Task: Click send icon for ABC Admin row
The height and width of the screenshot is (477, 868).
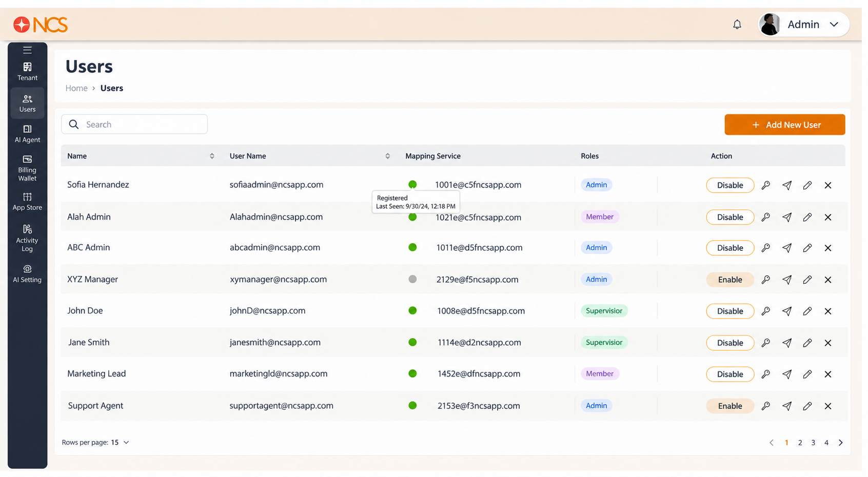Action: pos(787,248)
